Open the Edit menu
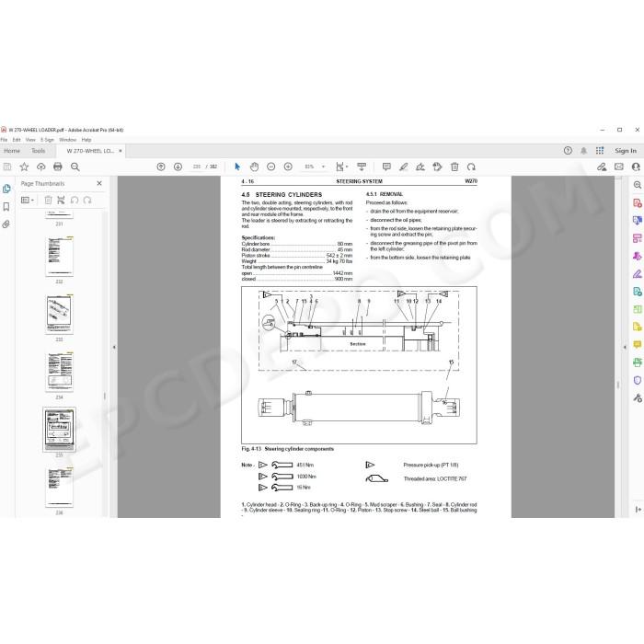 point(17,140)
